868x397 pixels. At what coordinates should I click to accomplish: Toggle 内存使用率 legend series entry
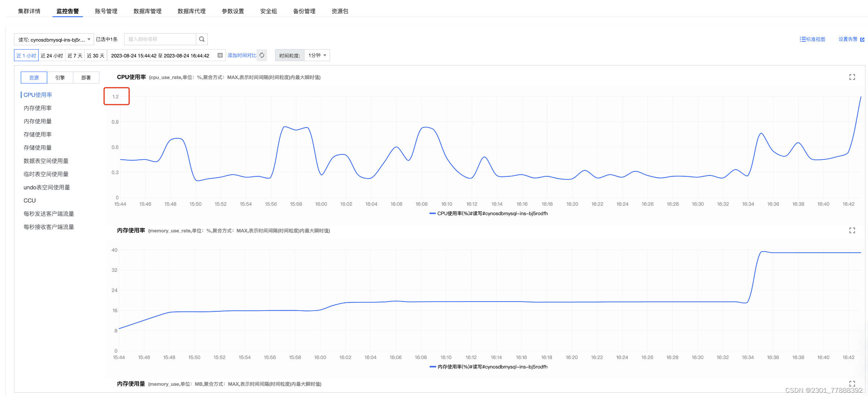click(488, 367)
